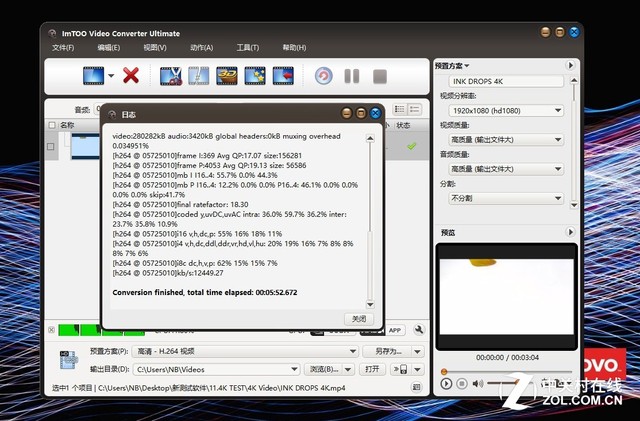640x421 pixels.
Task: Click the 状态 column header
Action: [x=403, y=125]
